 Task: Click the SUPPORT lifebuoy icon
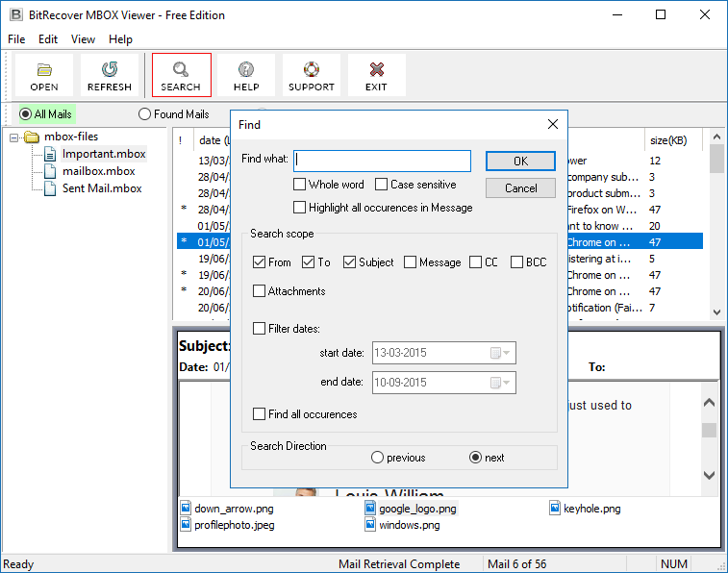pyautogui.click(x=312, y=69)
